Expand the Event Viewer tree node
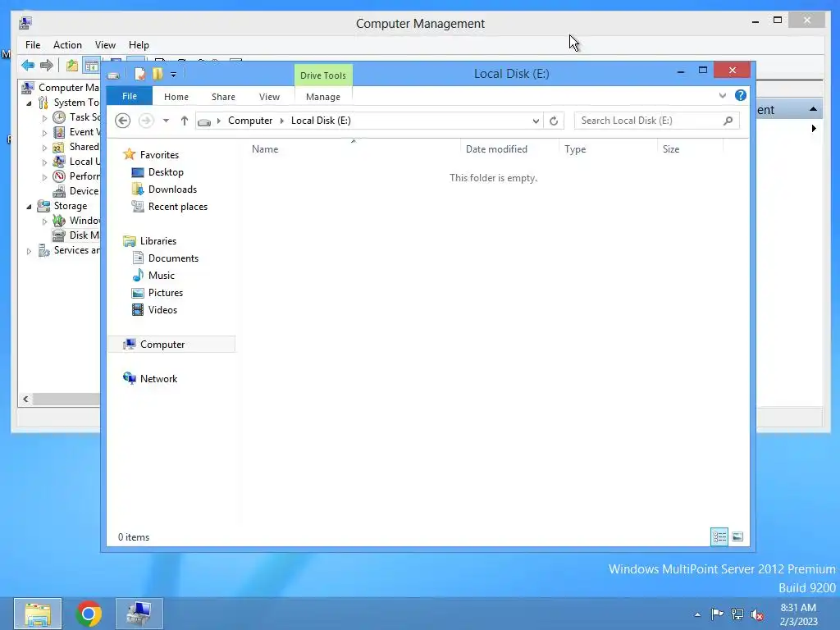 pos(44,132)
